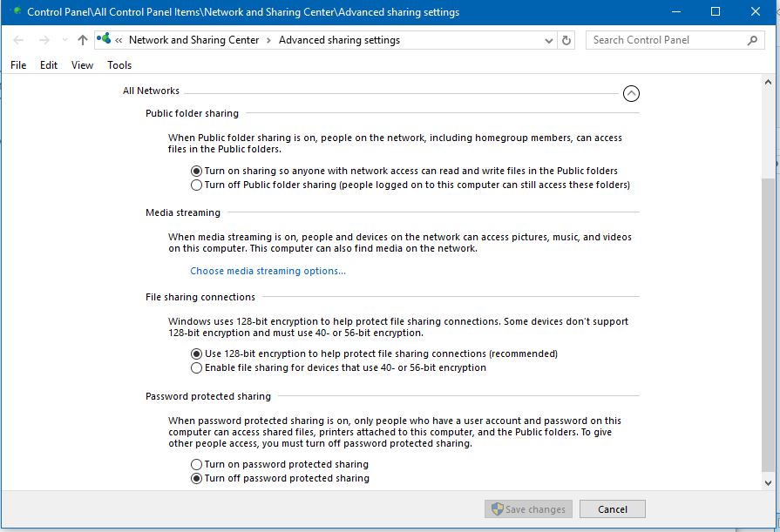Click the 'All Networks' heading text

[x=152, y=91]
